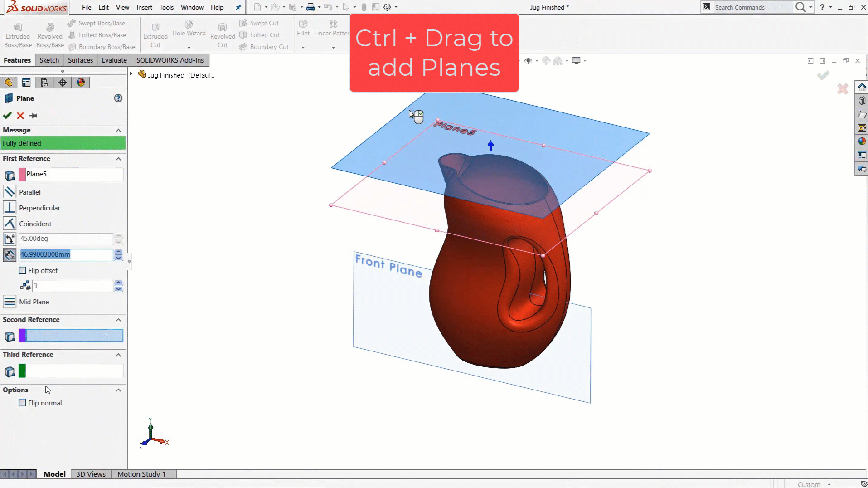Open Plane help question mark icon
The height and width of the screenshot is (488, 868).
118,98
